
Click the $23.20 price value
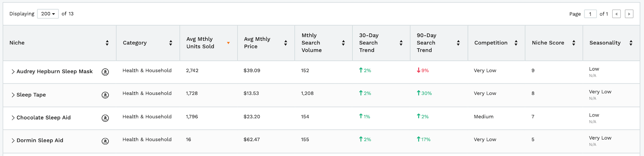[x=252, y=116]
